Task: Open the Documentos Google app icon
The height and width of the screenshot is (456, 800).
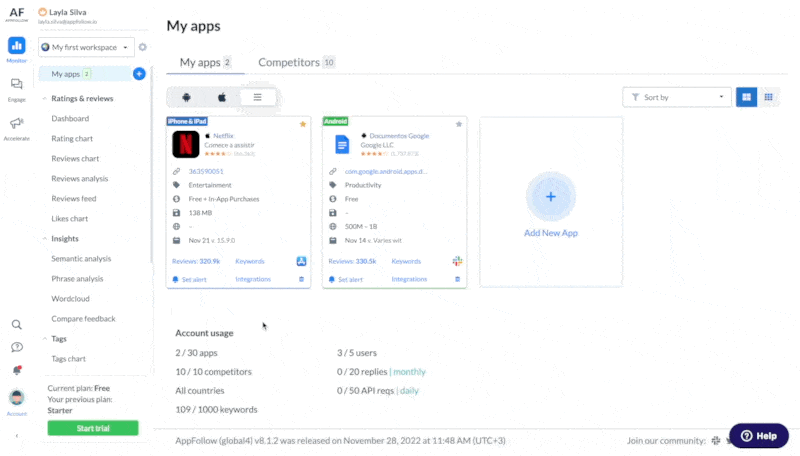Action: (x=342, y=144)
